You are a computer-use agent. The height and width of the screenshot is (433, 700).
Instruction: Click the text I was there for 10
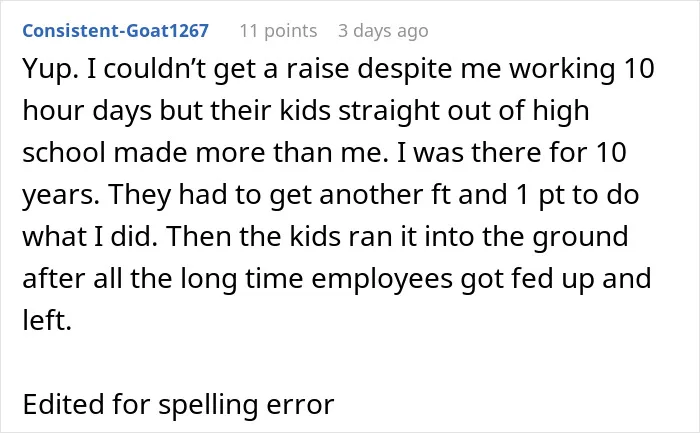(512, 153)
